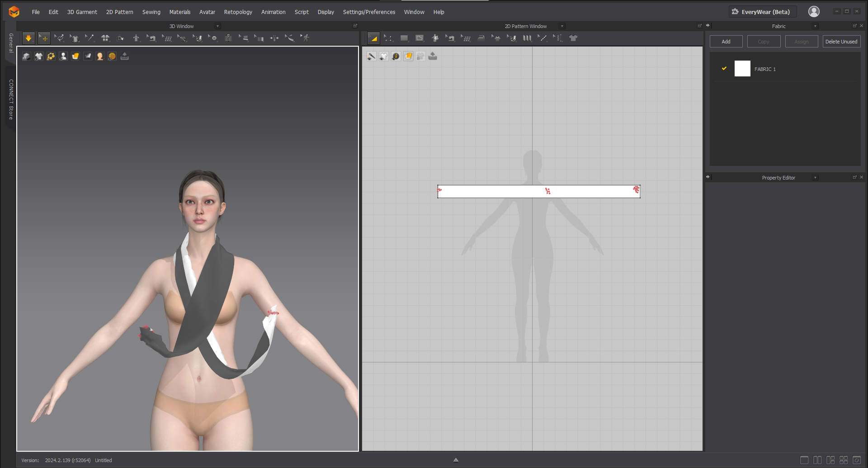Click the Add fabric button
Screen dimensions: 868x468
pos(726,42)
